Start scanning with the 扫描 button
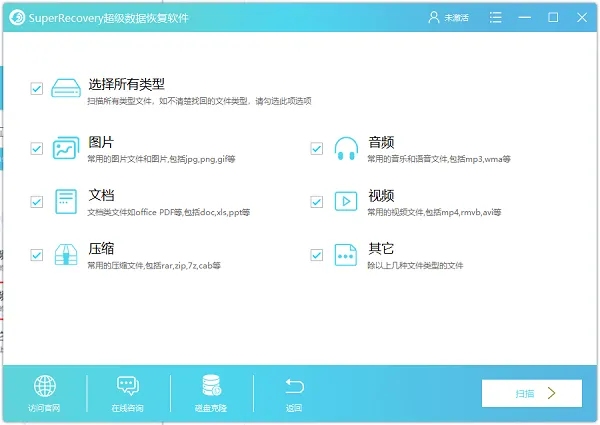Image resolution: width=600 pixels, height=425 pixels. point(532,393)
